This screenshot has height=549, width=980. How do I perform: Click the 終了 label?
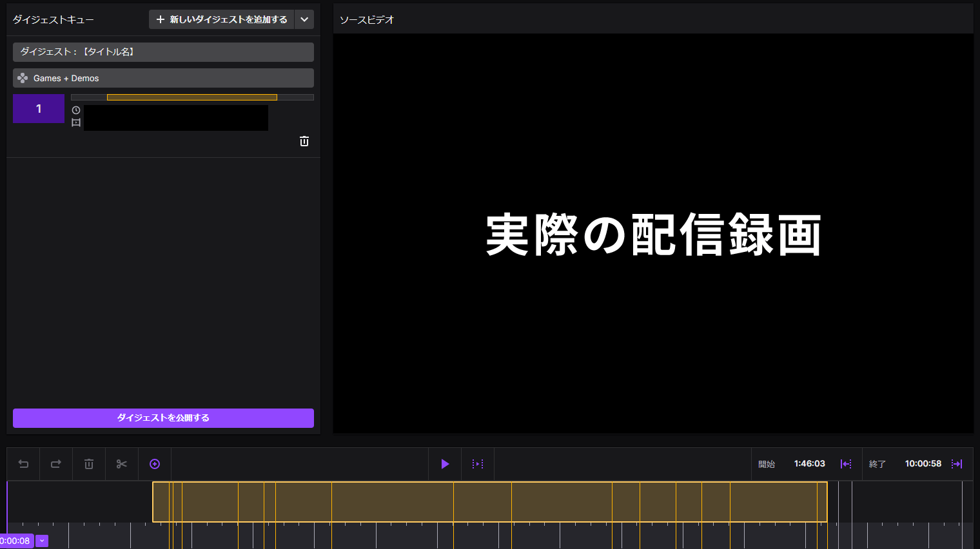tap(877, 464)
